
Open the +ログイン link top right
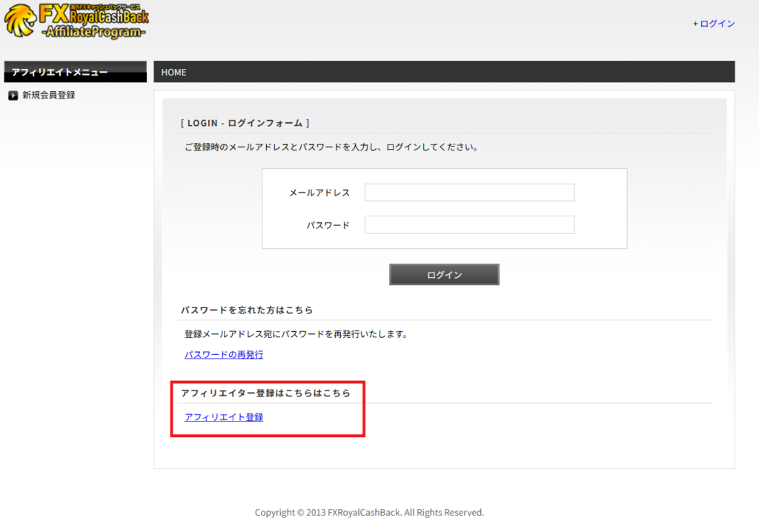pos(713,24)
